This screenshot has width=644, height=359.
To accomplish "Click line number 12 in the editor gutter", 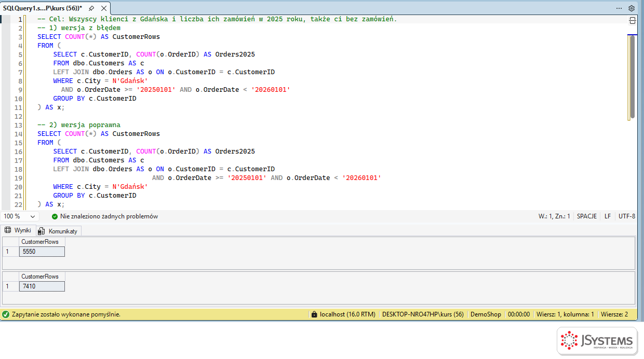I will [x=19, y=116].
